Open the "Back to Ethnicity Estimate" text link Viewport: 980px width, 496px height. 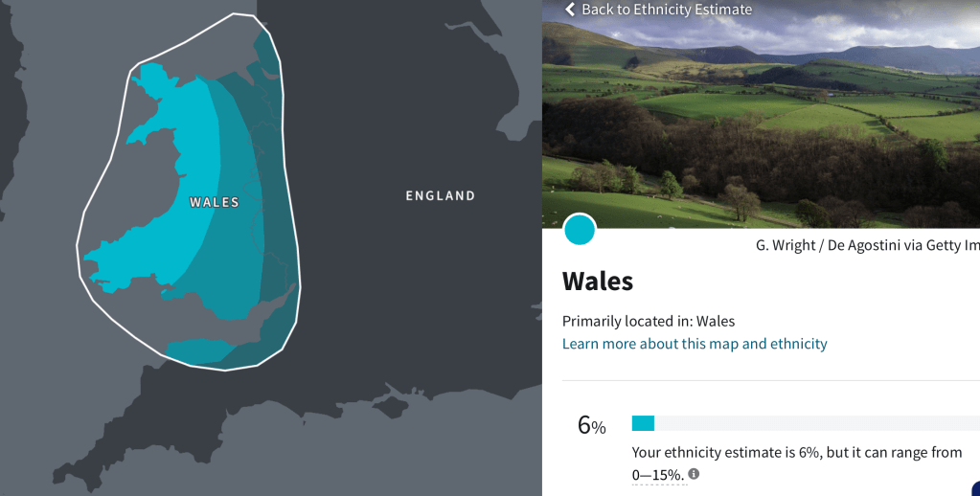666,10
